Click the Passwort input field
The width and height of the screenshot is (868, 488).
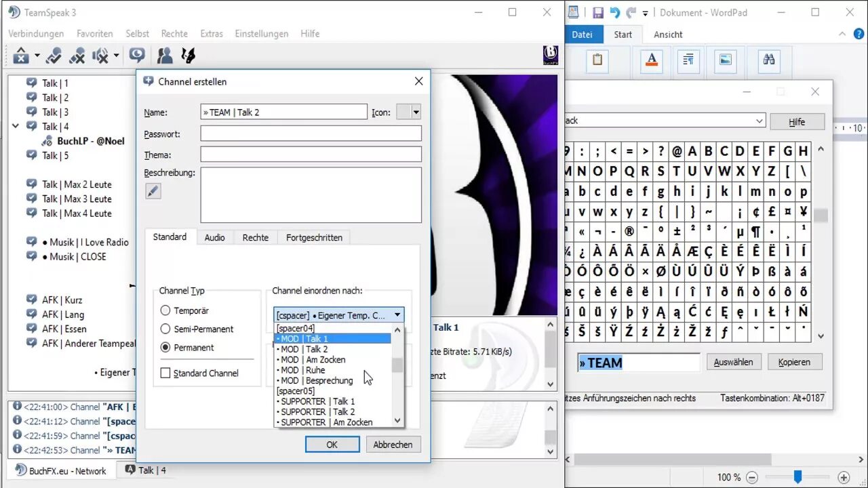pos(311,134)
